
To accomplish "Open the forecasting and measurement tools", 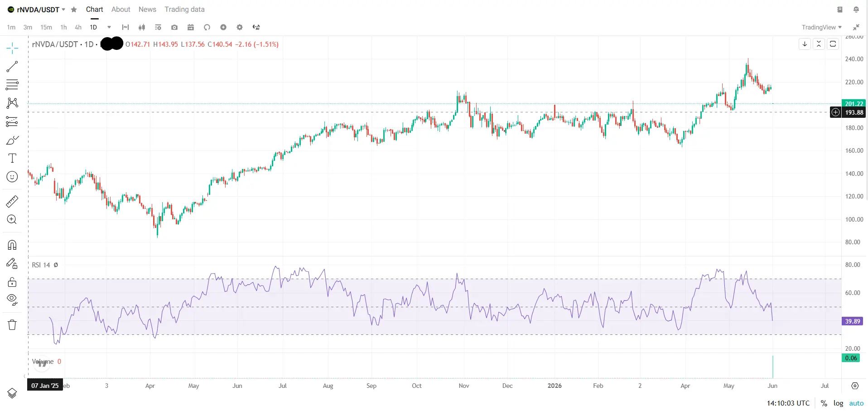I will pyautogui.click(x=12, y=121).
